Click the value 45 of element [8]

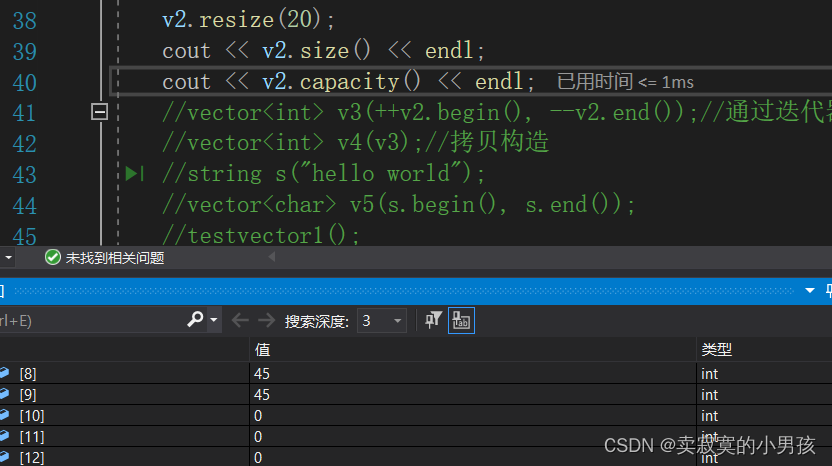click(262, 374)
